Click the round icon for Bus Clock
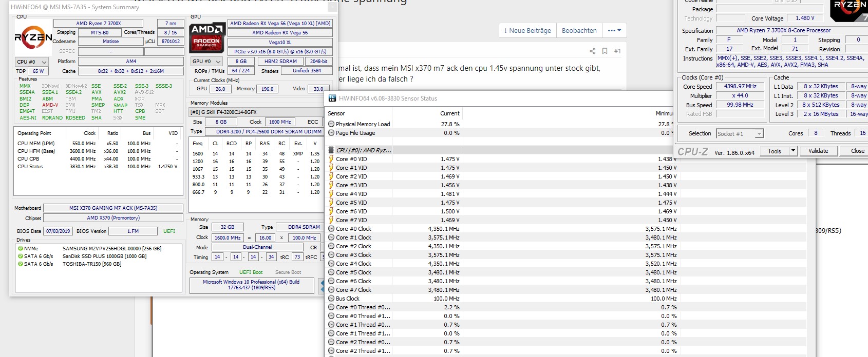 tap(331, 299)
